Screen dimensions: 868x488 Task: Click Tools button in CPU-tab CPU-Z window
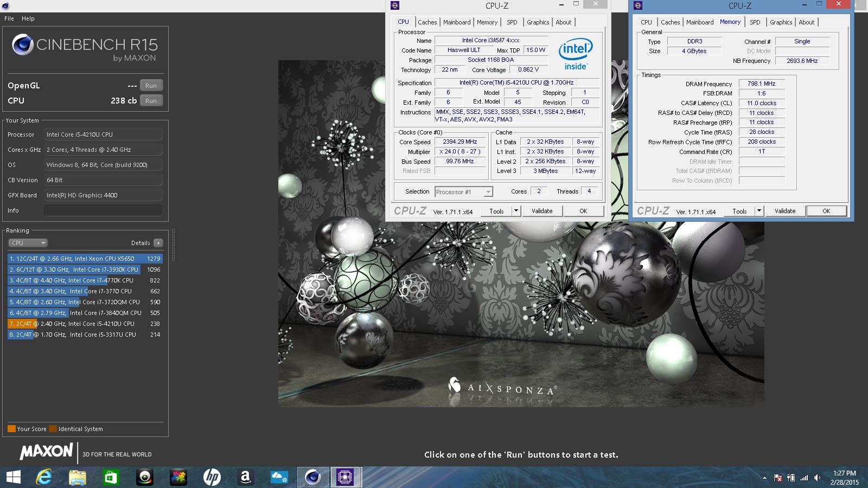tap(496, 211)
